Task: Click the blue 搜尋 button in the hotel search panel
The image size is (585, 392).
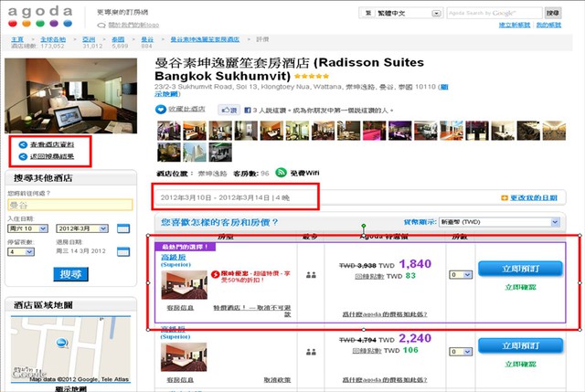Action: point(71,274)
